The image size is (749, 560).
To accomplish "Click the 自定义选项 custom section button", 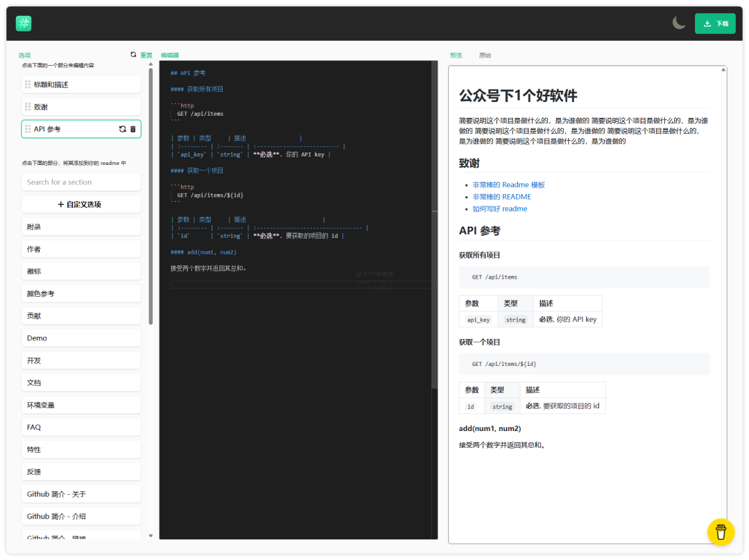I will (x=81, y=204).
